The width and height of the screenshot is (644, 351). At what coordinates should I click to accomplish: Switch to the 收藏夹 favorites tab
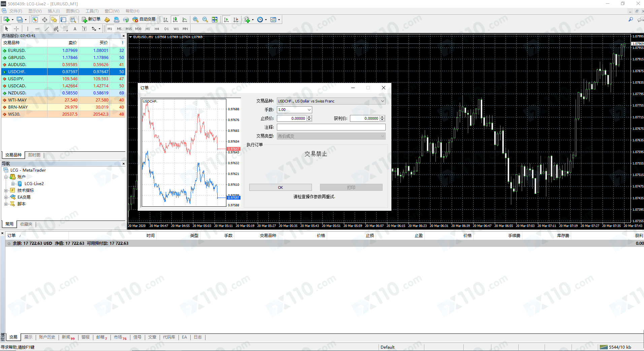pos(26,224)
